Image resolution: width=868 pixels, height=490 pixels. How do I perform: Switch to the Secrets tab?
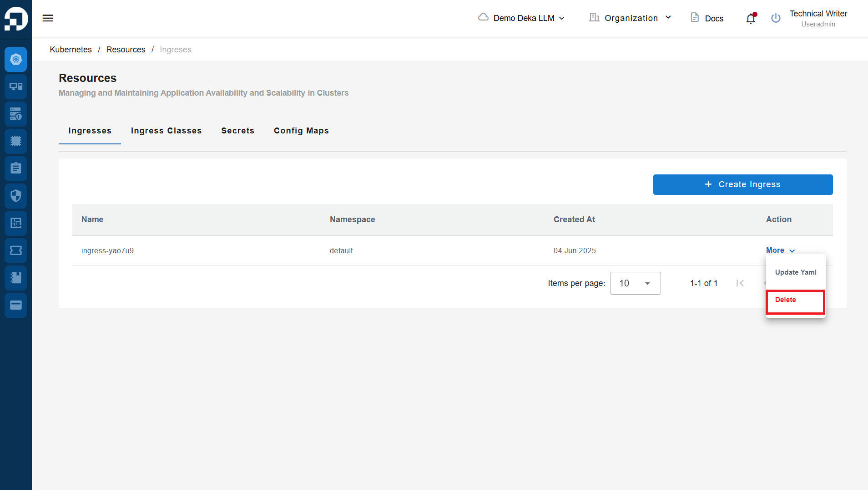coord(237,131)
